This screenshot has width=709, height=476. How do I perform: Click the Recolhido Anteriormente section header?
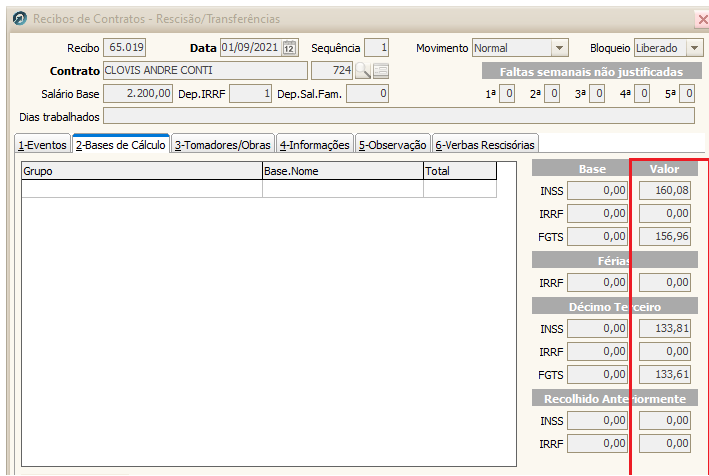(x=614, y=399)
